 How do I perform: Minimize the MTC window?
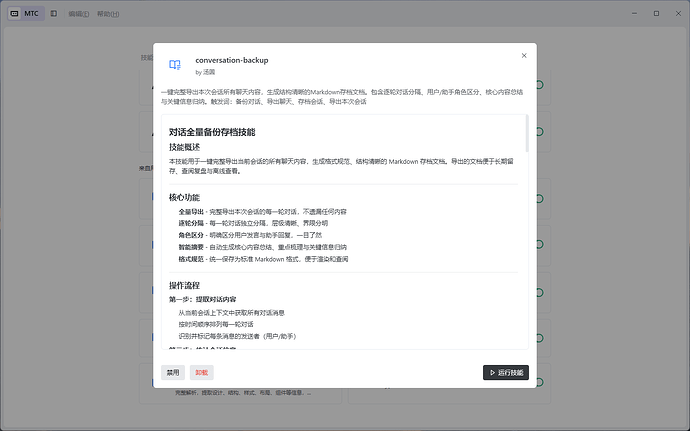(x=634, y=14)
